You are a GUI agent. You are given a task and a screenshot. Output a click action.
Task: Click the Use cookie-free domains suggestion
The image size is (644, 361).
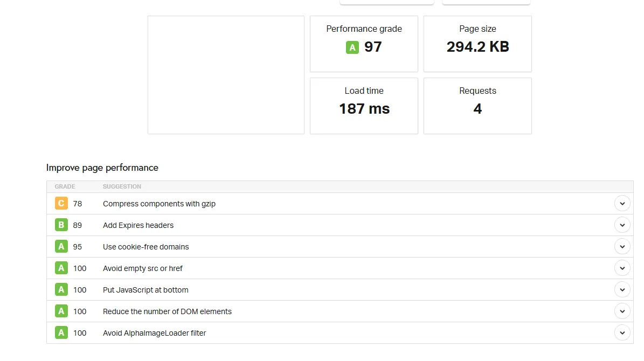[x=146, y=247]
